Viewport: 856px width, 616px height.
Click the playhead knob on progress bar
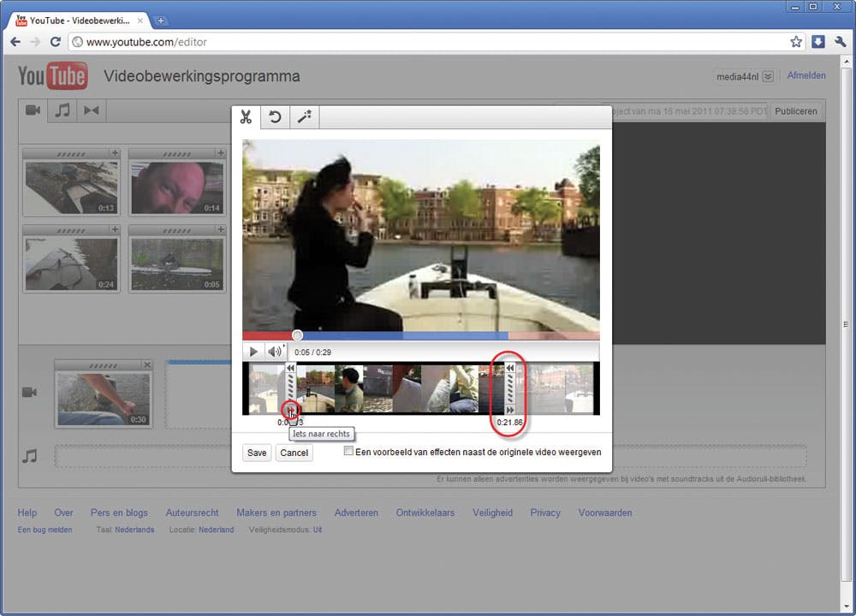(x=298, y=335)
